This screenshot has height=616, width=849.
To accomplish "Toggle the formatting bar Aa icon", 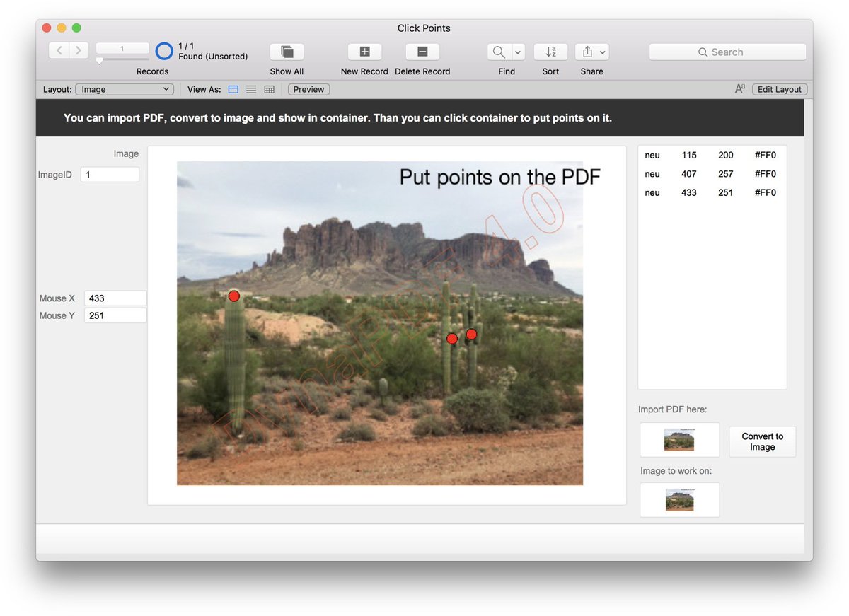I will (x=740, y=89).
